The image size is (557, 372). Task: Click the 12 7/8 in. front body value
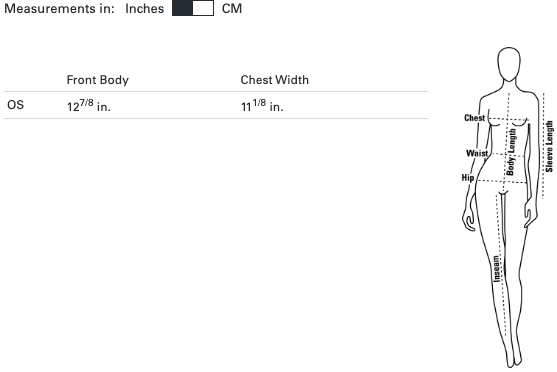click(x=89, y=106)
